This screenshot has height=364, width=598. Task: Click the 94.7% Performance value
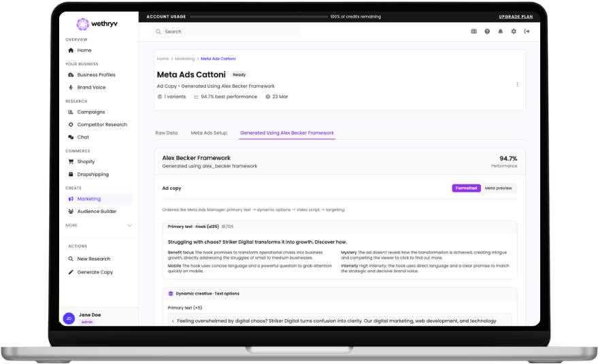click(x=508, y=159)
